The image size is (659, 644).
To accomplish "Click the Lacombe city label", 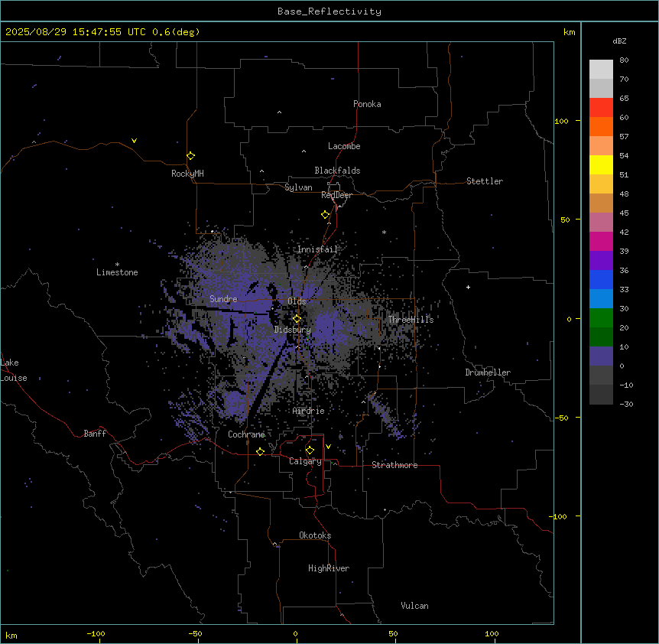I will (344, 146).
